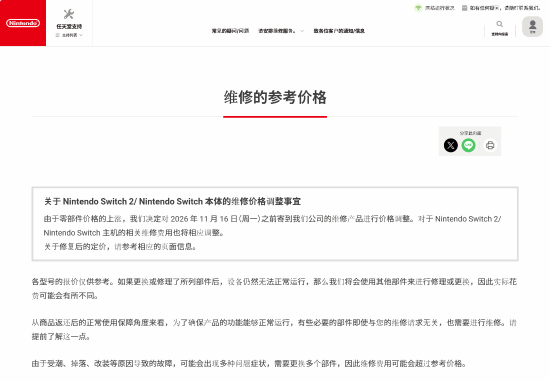Click the gray document icon in top bar
Image resolution: width=550 pixels, height=382 pixels.
(464, 8)
